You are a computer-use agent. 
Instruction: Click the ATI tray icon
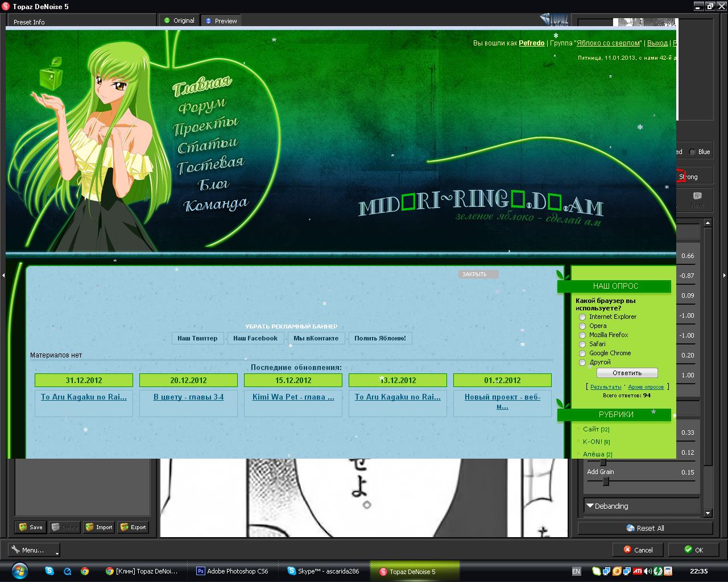click(638, 571)
